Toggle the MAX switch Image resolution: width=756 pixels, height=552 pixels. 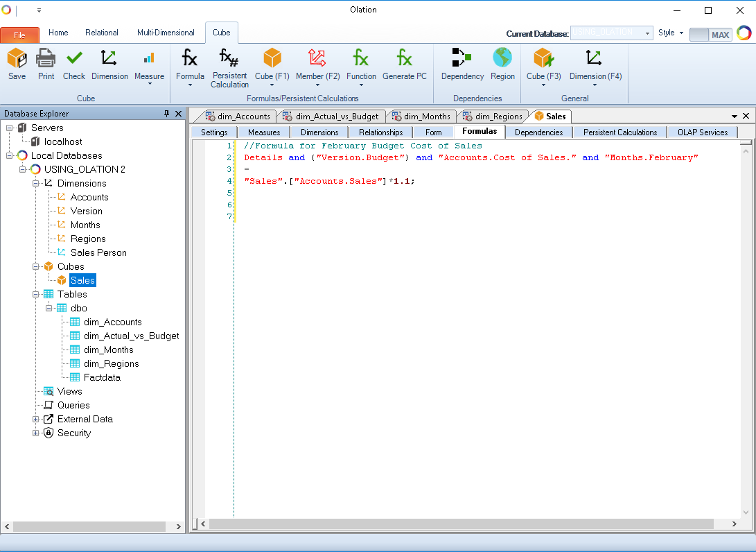click(x=711, y=34)
